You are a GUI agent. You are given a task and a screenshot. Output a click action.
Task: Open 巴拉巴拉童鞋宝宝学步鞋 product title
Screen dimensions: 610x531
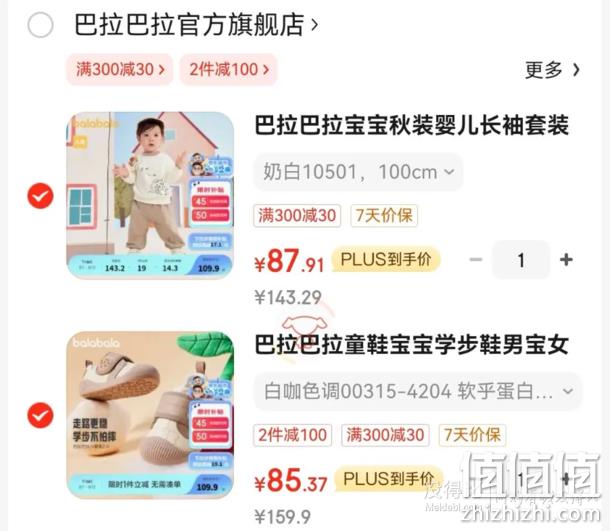click(412, 345)
